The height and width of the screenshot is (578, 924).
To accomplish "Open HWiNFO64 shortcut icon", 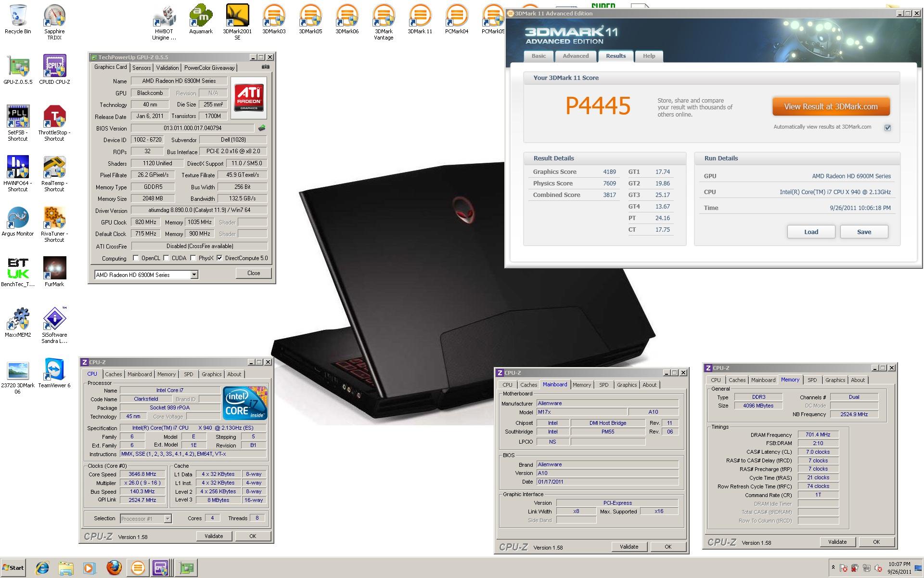I will click(18, 173).
